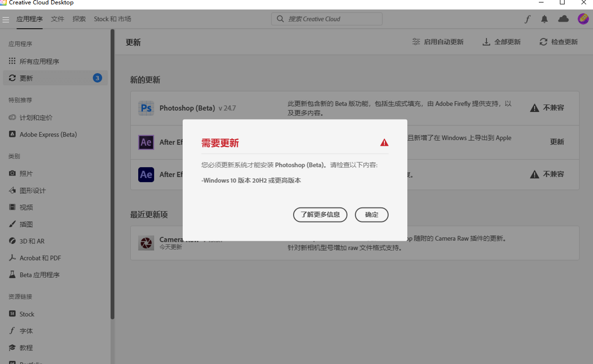Click the cloud sync status icon
Viewport: 593px width, 364px height.
[563, 19]
